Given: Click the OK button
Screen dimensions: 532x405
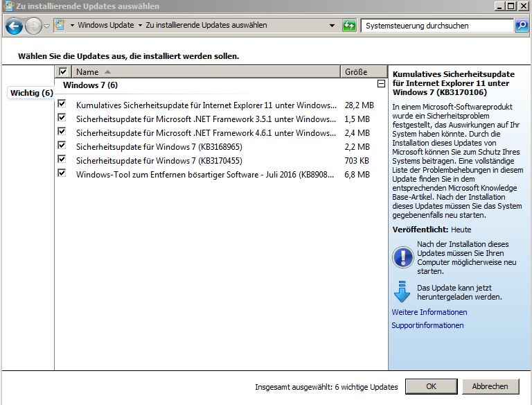Looking at the screenshot, I should tap(432, 386).
